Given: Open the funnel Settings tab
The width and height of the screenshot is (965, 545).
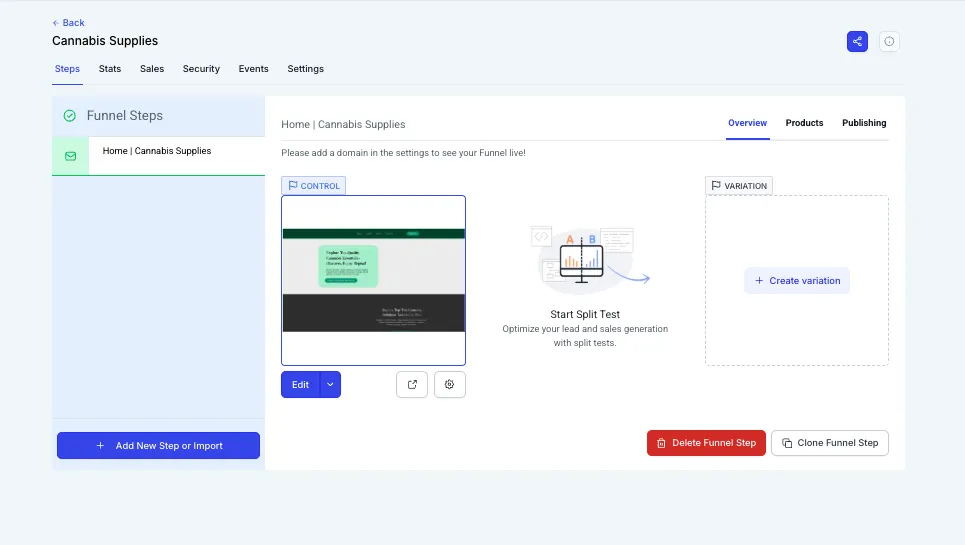Looking at the screenshot, I should [x=305, y=69].
